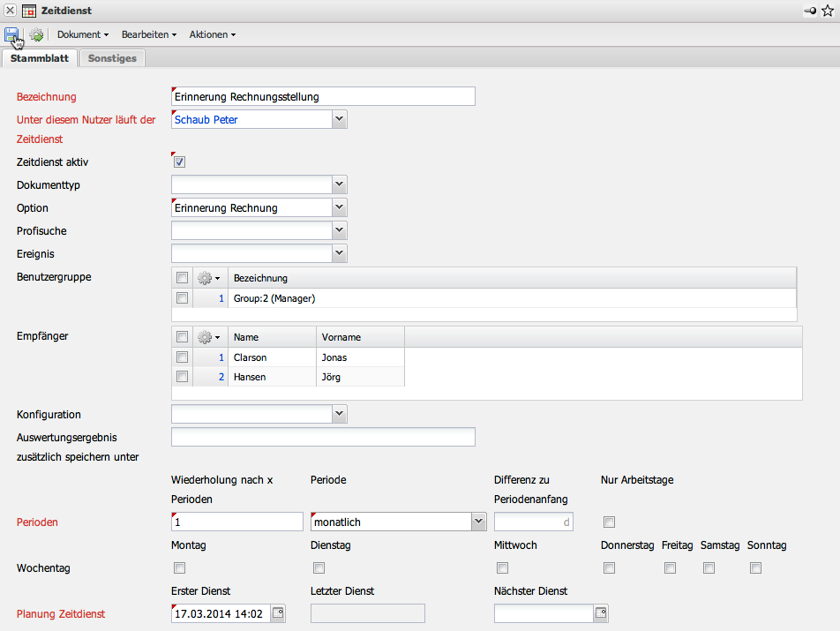Click into the Bezeichnung text field
The height and width of the screenshot is (631, 840).
click(x=323, y=96)
